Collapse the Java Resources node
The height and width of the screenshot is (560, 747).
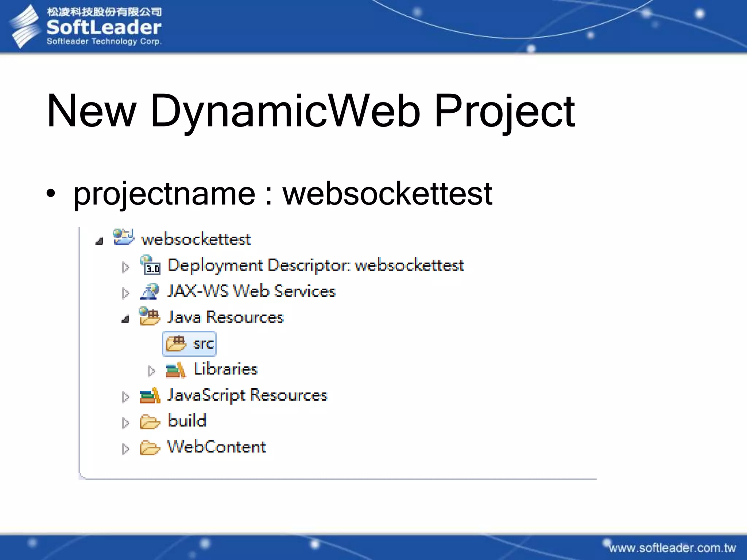pyautogui.click(x=125, y=319)
